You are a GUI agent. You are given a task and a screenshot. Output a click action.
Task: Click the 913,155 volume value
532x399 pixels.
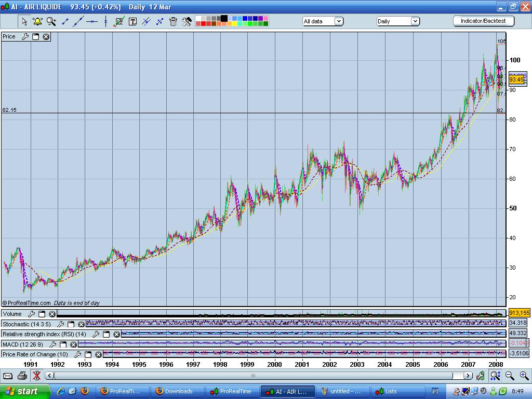click(x=519, y=313)
